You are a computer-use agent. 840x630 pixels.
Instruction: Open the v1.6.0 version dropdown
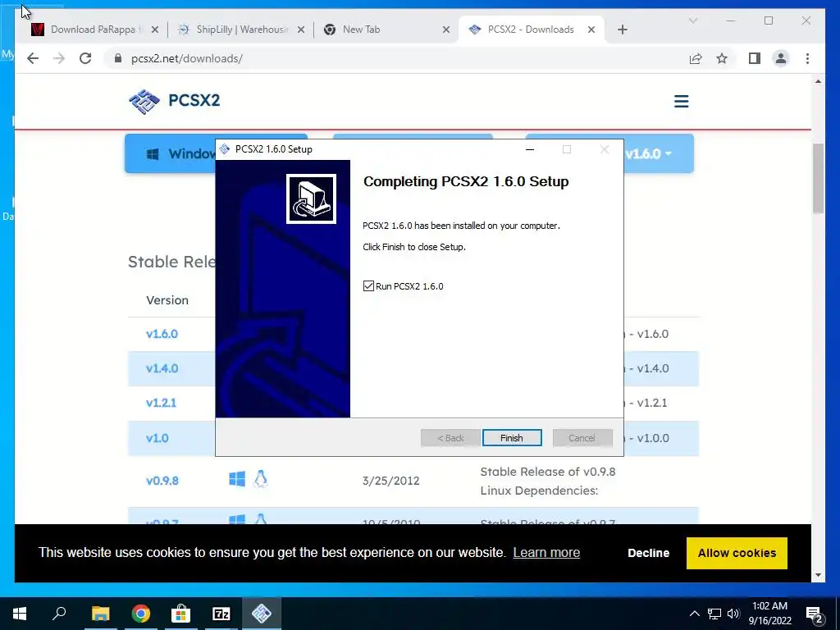coord(648,153)
